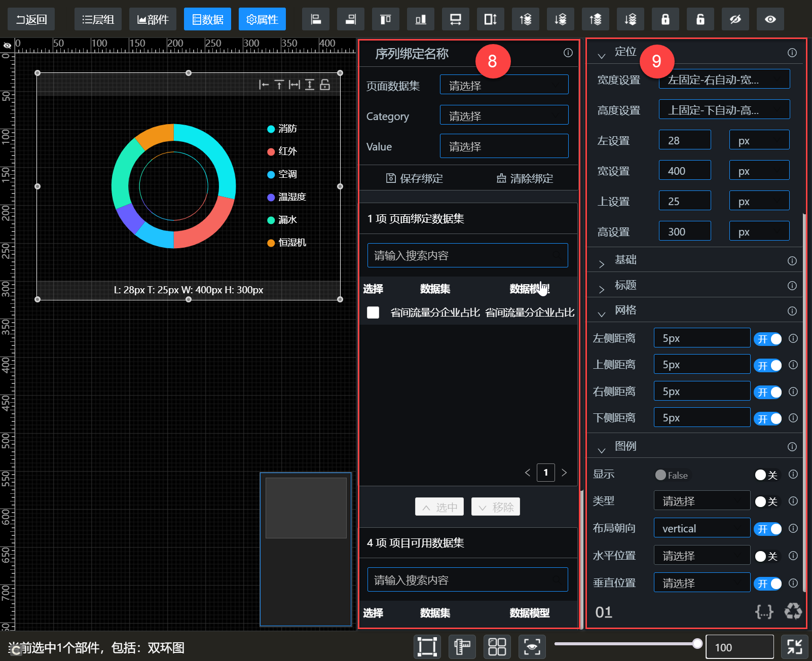Click the 选中 button
The image size is (812, 661).
click(439, 507)
